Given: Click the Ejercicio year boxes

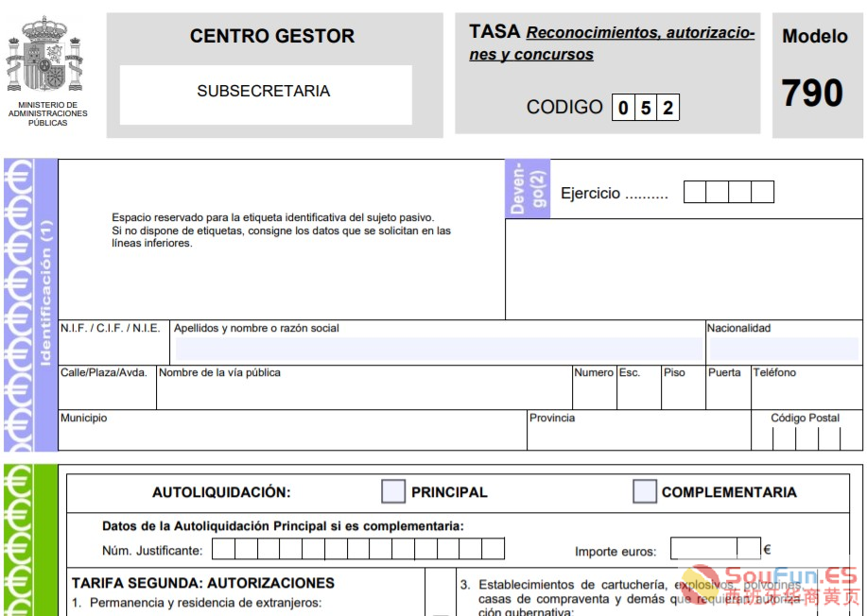Looking at the screenshot, I should 729,192.
